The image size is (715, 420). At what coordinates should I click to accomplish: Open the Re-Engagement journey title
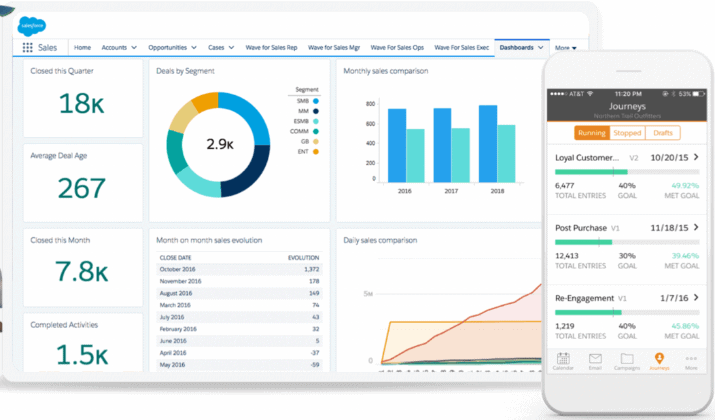point(585,298)
